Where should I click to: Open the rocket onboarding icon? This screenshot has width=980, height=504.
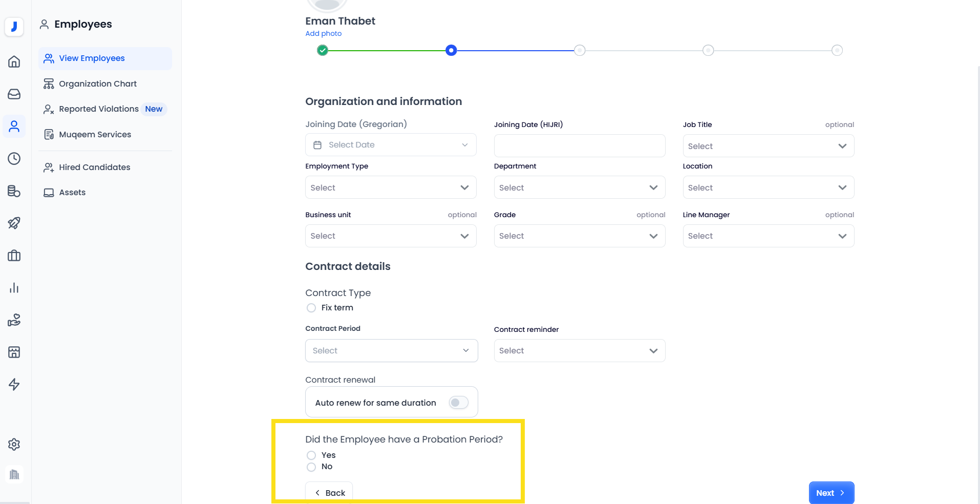(14, 223)
